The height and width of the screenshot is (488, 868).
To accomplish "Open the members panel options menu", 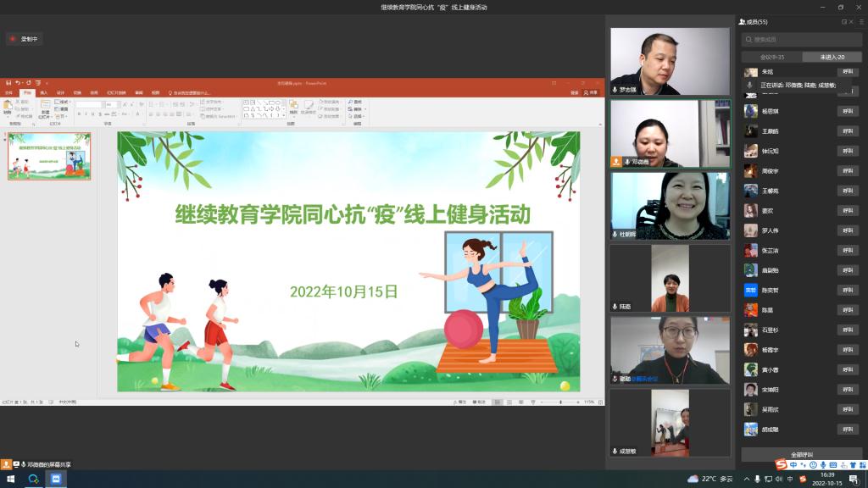I will click(861, 21).
